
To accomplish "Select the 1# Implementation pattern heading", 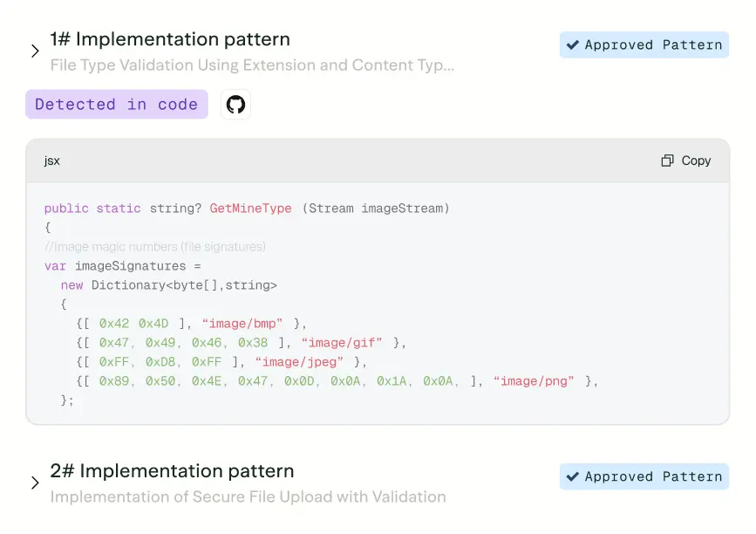I will 171,38.
